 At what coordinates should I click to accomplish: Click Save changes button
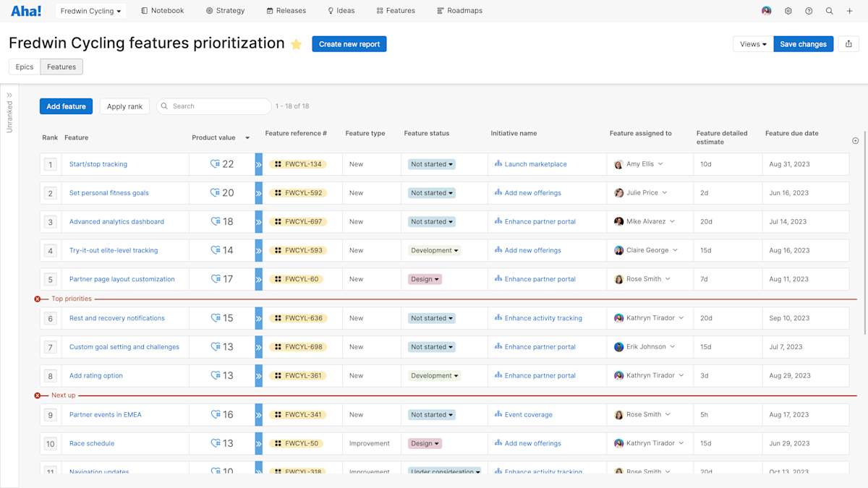pos(803,44)
